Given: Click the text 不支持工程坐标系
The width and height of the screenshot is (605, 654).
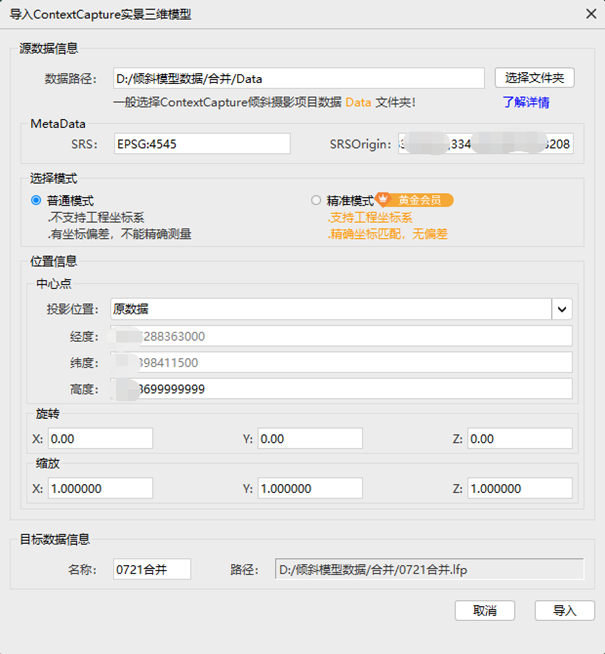Looking at the screenshot, I should coord(95,217).
